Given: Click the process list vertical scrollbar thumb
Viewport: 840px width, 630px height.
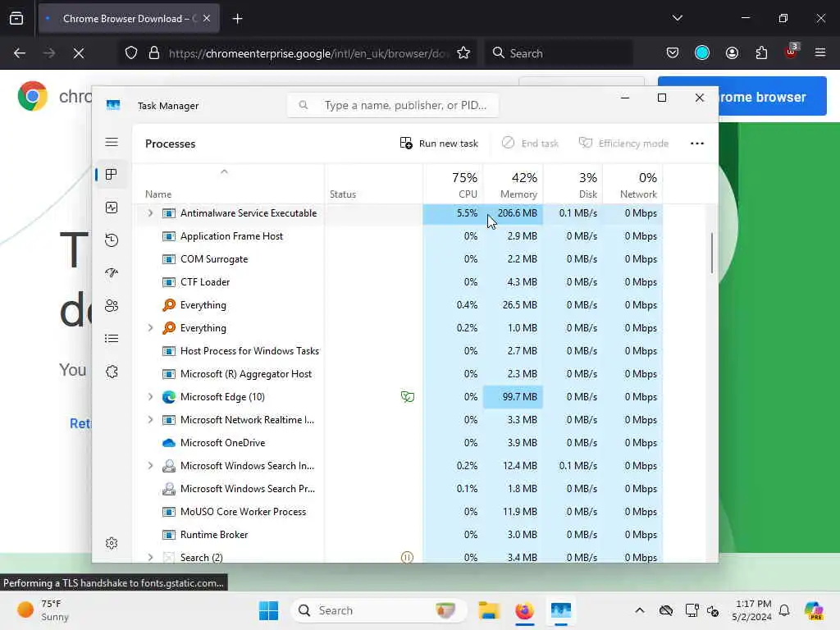Looking at the screenshot, I should [712, 253].
